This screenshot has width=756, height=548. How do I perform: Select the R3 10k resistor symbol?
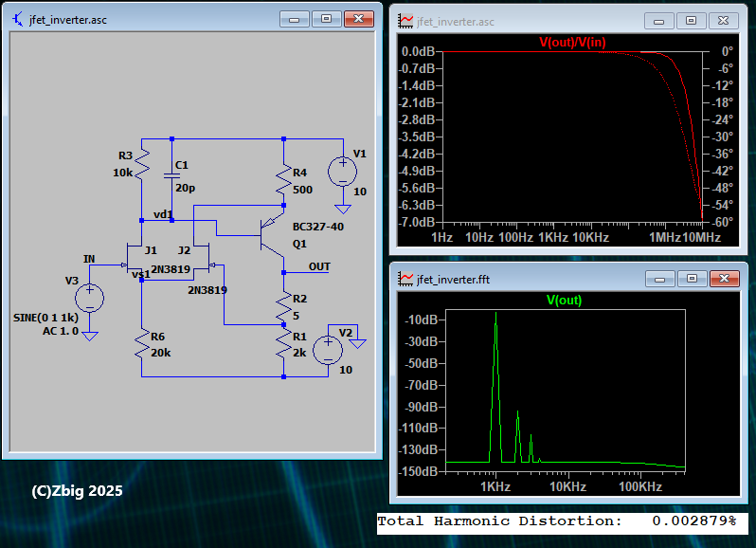142,165
